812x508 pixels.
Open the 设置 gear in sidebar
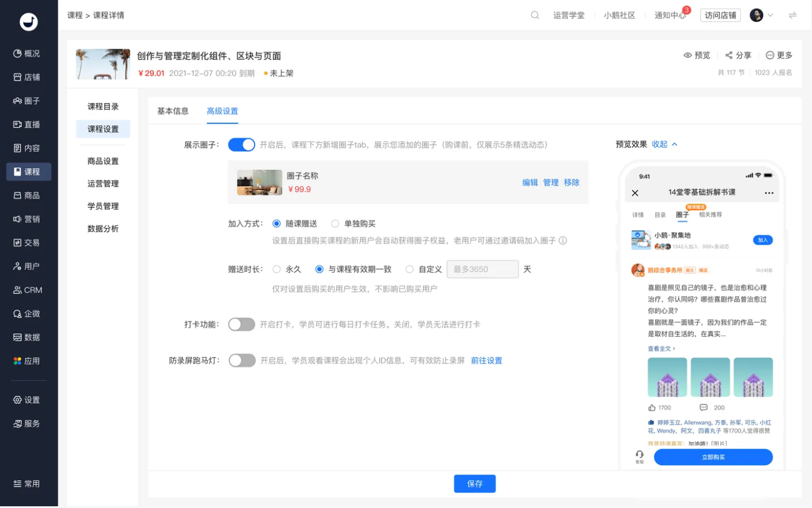tap(17, 400)
